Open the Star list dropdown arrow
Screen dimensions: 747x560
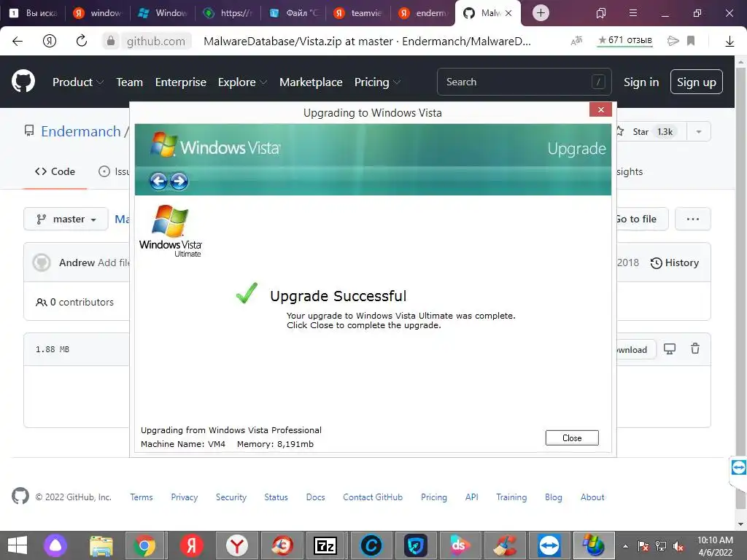coord(698,131)
